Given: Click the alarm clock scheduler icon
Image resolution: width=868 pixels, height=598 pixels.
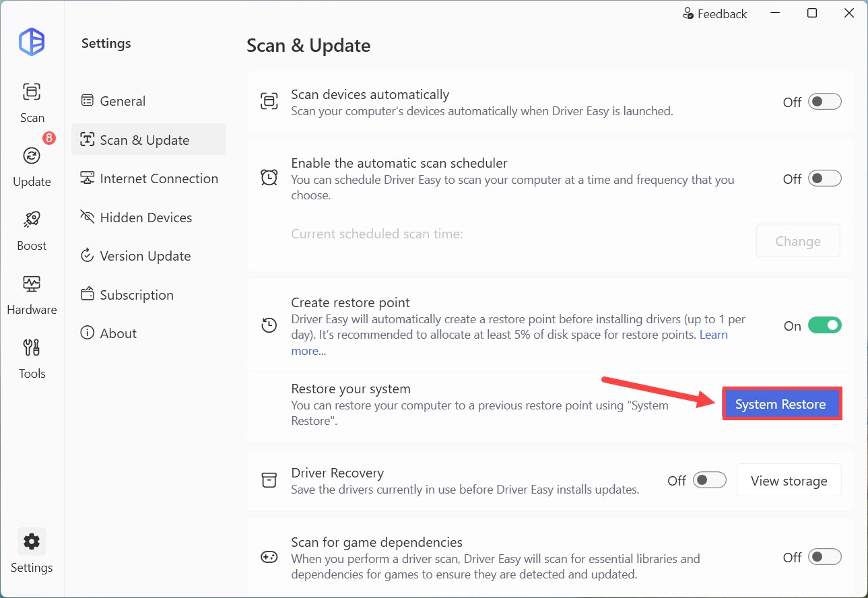Looking at the screenshot, I should pos(269,178).
